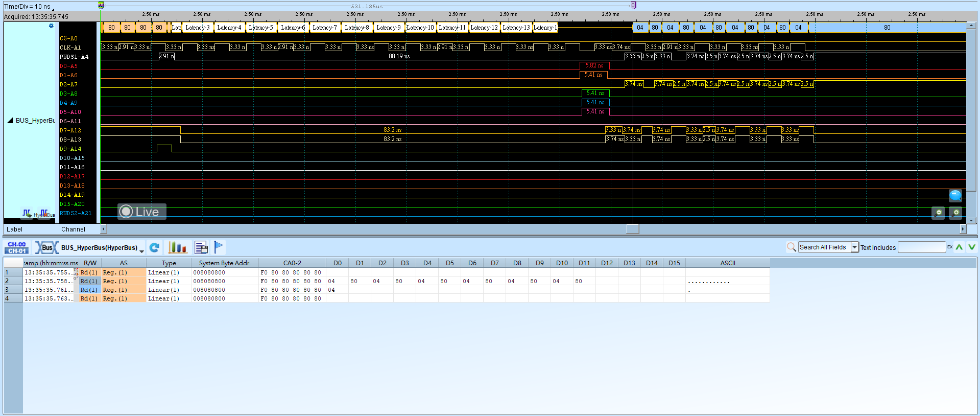Click the R/W column header
This screenshot has width=980, height=416.
(x=90, y=263)
